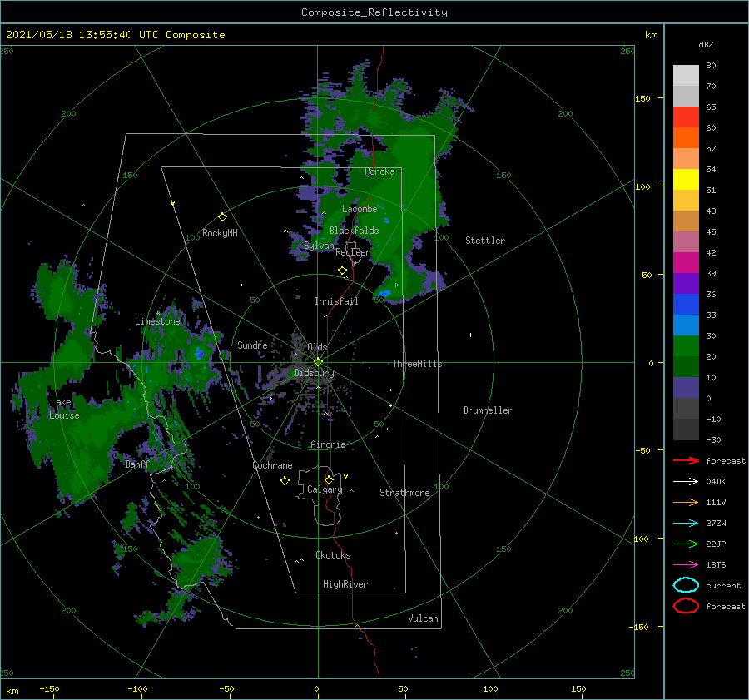Select the Cochrane label

272,465
